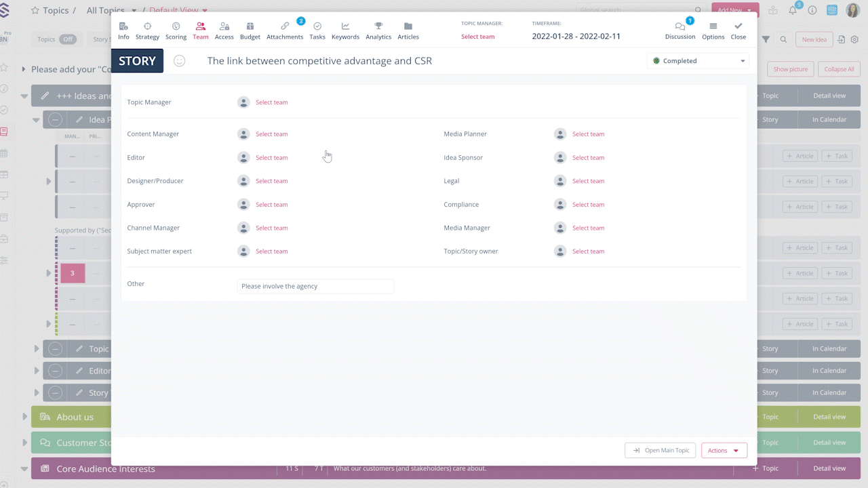Expand the Core Audience Interests row
868x488 pixels.
click(25, 468)
